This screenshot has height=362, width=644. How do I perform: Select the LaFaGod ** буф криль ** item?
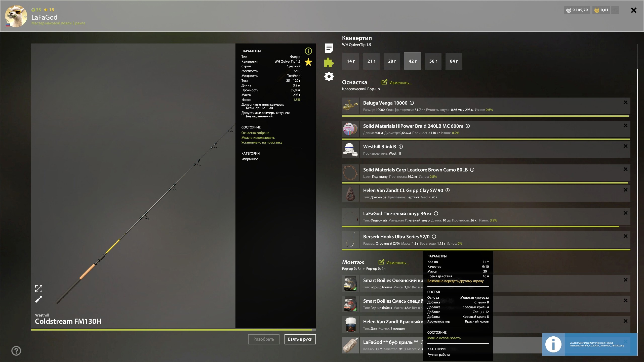pos(390,342)
